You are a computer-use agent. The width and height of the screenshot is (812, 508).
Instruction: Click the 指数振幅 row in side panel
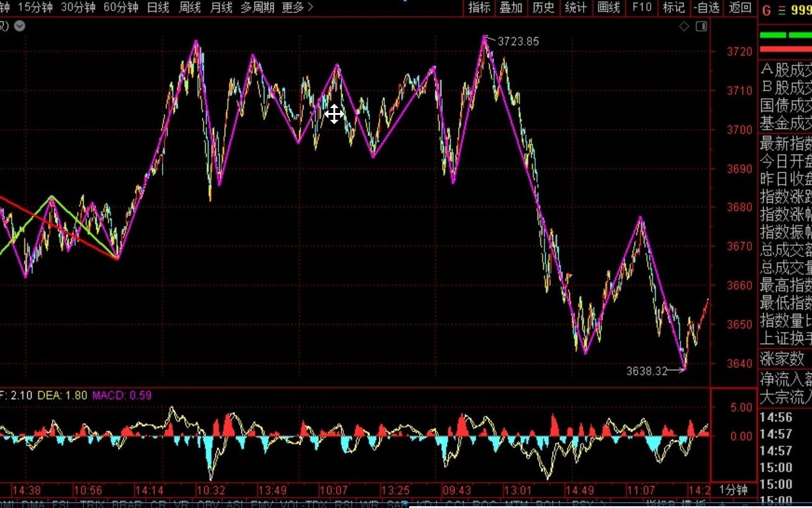point(786,232)
